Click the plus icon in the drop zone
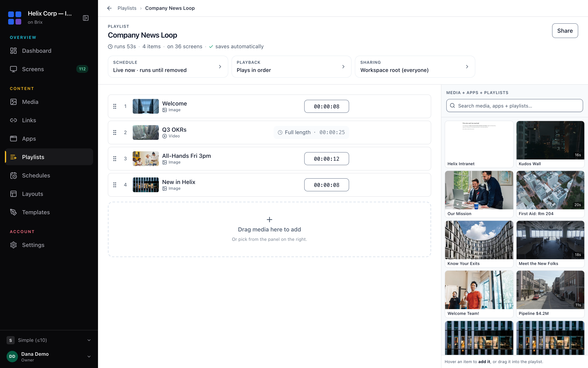 click(x=269, y=220)
